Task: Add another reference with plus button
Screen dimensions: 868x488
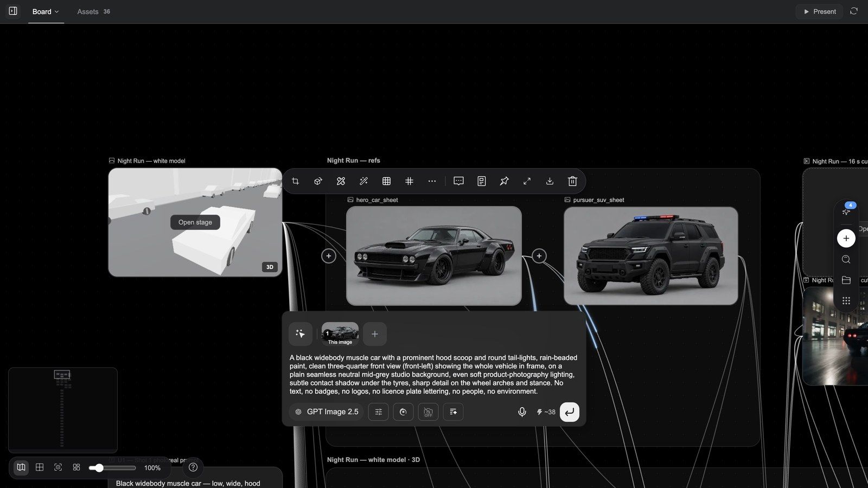Action: pyautogui.click(x=375, y=334)
